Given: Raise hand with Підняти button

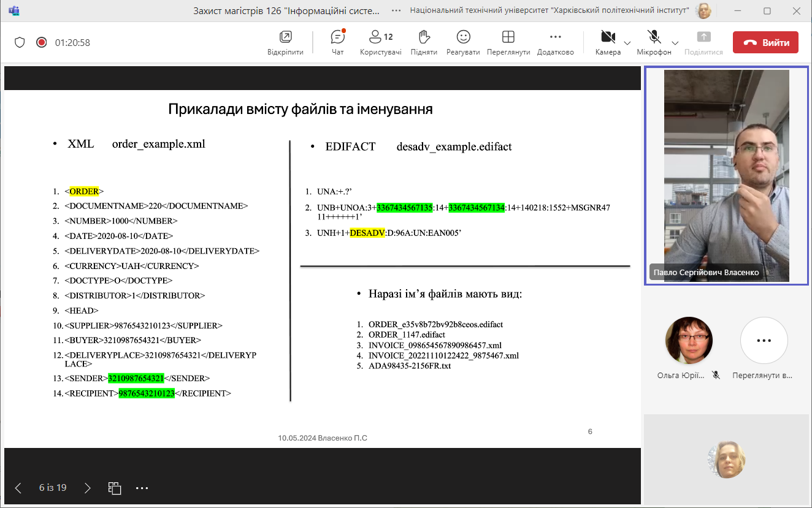Looking at the screenshot, I should 424,42.
